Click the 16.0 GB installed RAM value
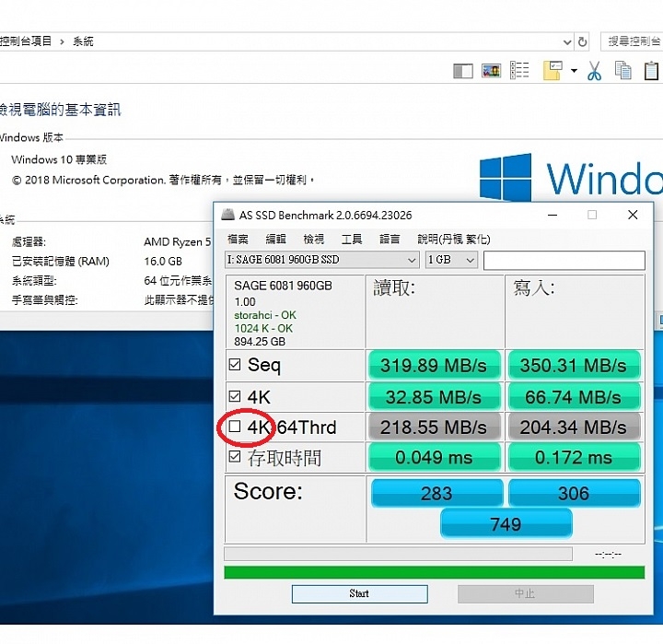The width and height of the screenshot is (663, 644). (x=163, y=261)
